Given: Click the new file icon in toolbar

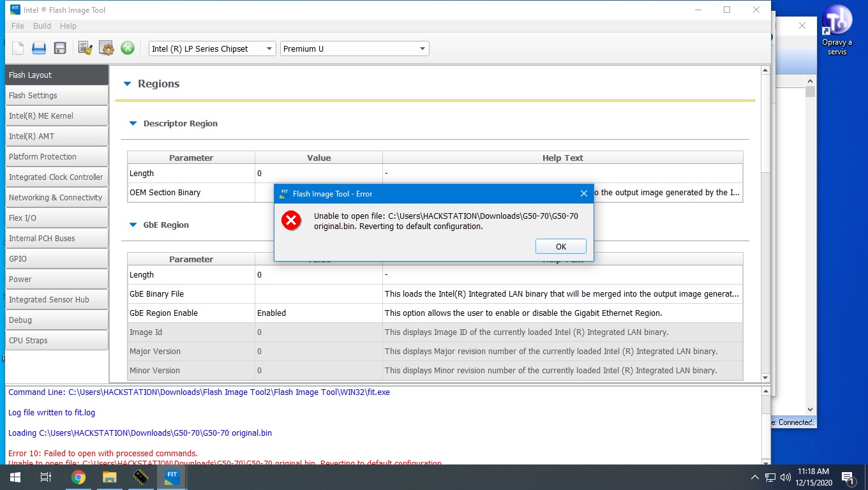Looking at the screenshot, I should (x=18, y=48).
